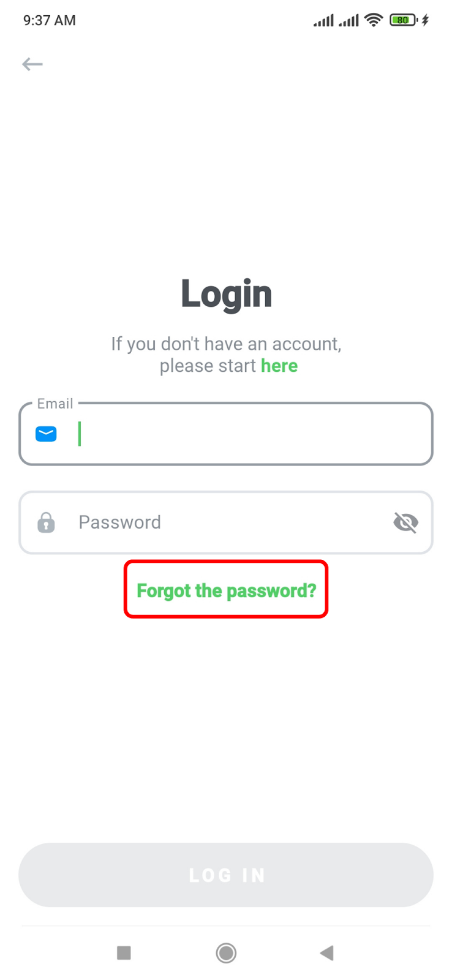Screen dimensions: 452x980
Task: Click the gray padlock icon
Action: (x=46, y=522)
